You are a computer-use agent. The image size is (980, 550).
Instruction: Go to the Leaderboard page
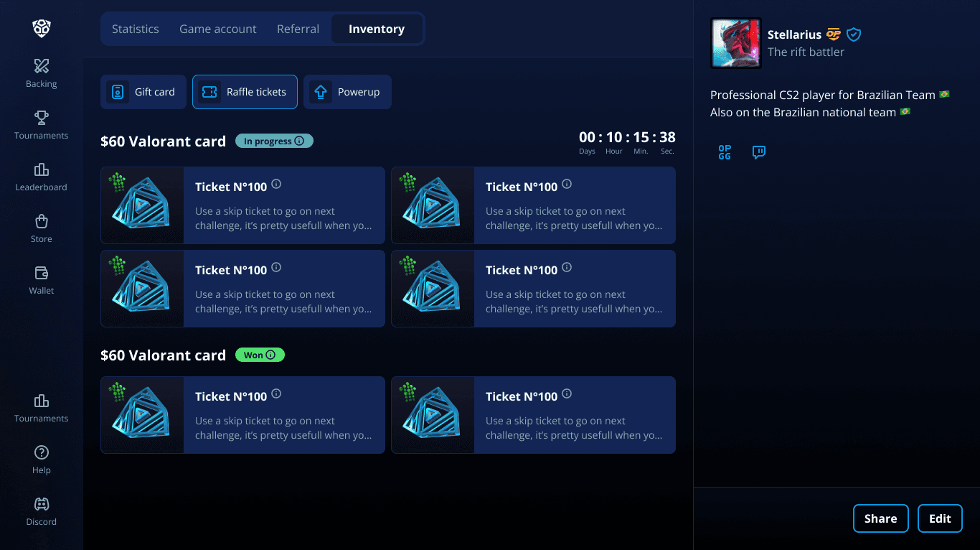click(x=42, y=177)
